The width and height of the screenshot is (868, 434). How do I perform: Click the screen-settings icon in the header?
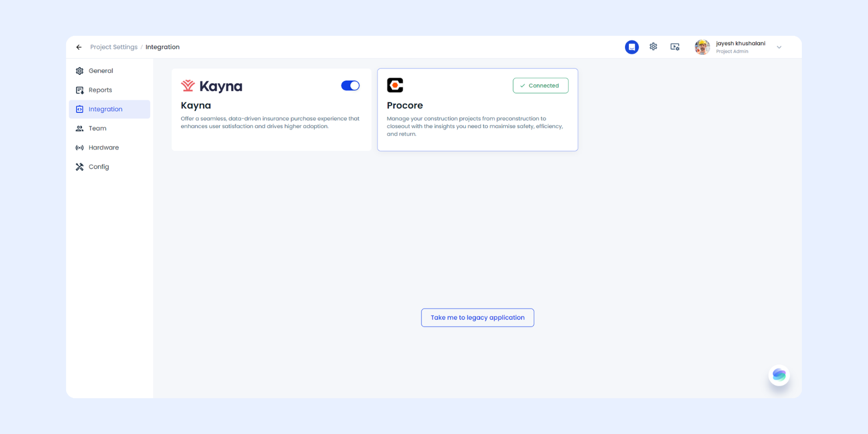[675, 47]
